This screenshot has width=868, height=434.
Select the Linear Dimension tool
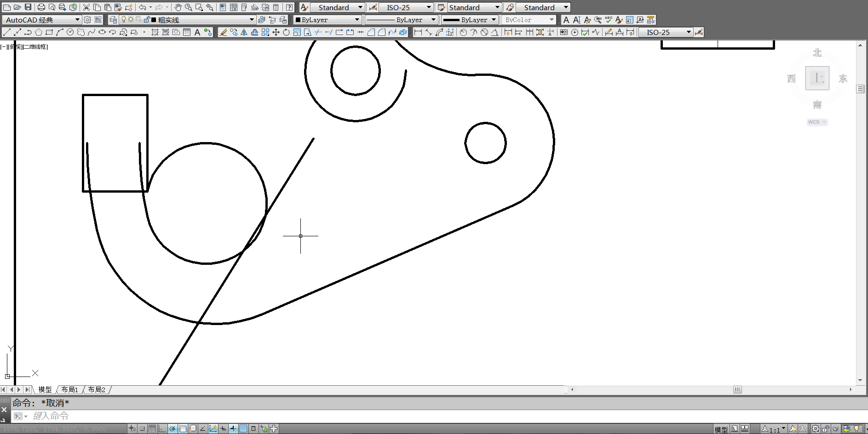[418, 32]
